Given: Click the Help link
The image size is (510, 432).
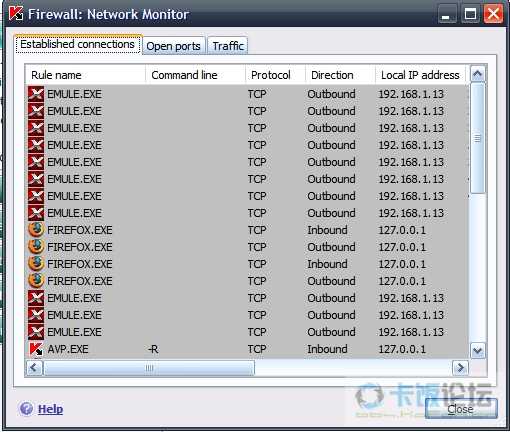Looking at the screenshot, I should tap(50, 409).
